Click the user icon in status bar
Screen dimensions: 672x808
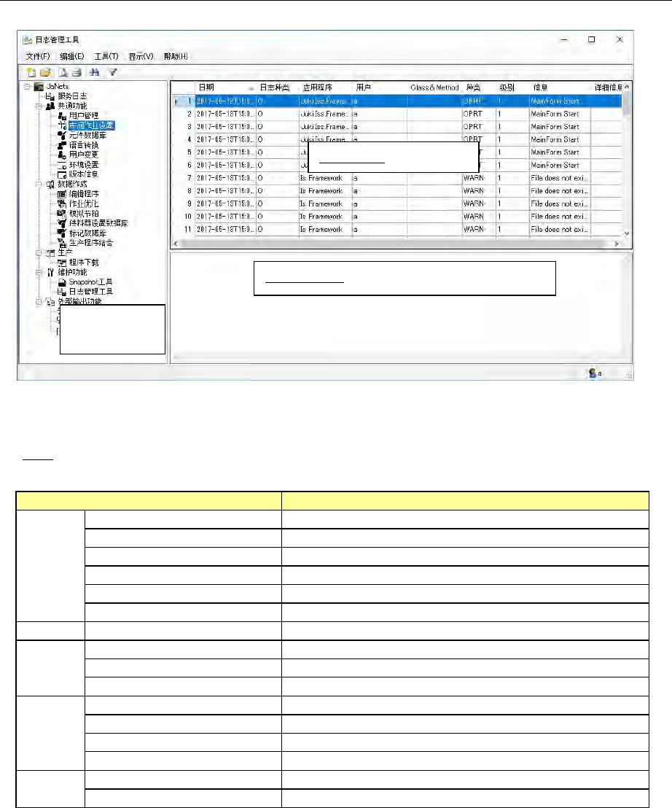point(593,373)
